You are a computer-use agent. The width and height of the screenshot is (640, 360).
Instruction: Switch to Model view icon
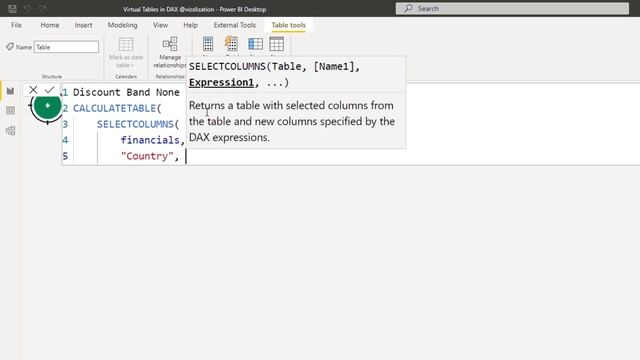(x=11, y=131)
